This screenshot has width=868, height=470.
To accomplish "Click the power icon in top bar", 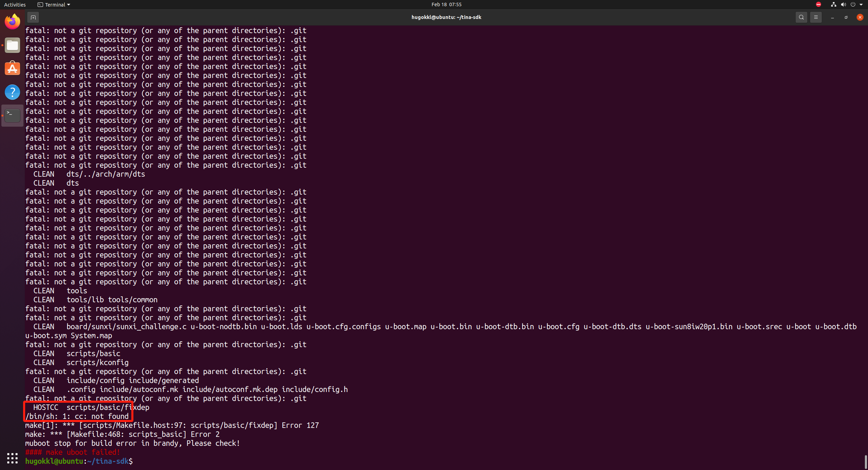I will [853, 4].
